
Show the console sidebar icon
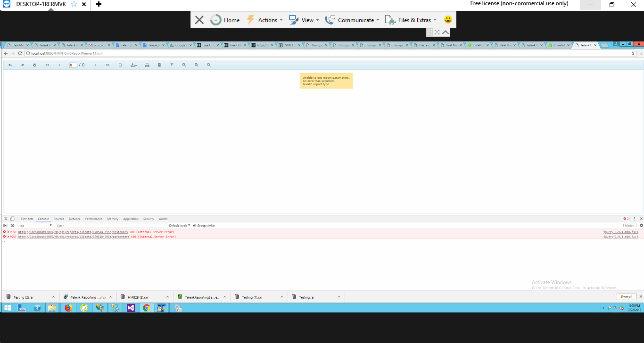click(x=6, y=226)
